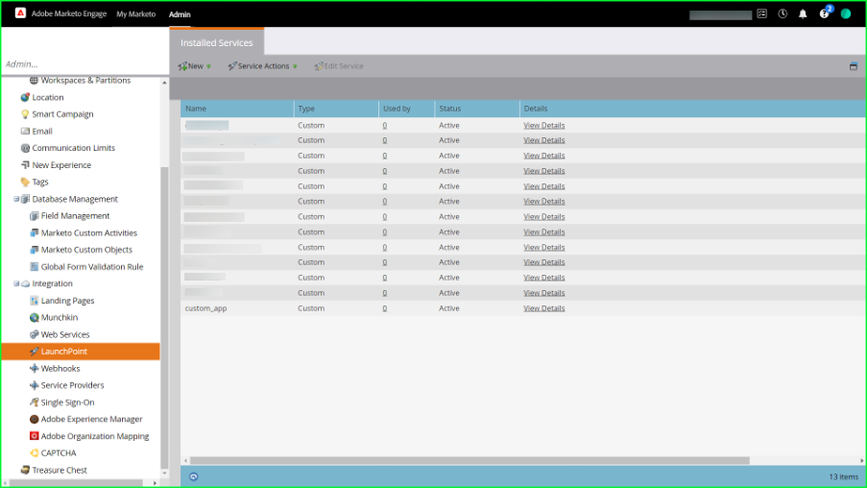This screenshot has width=868, height=488.
Task: Click the sidebar scroll-down arrow
Action: point(164,473)
